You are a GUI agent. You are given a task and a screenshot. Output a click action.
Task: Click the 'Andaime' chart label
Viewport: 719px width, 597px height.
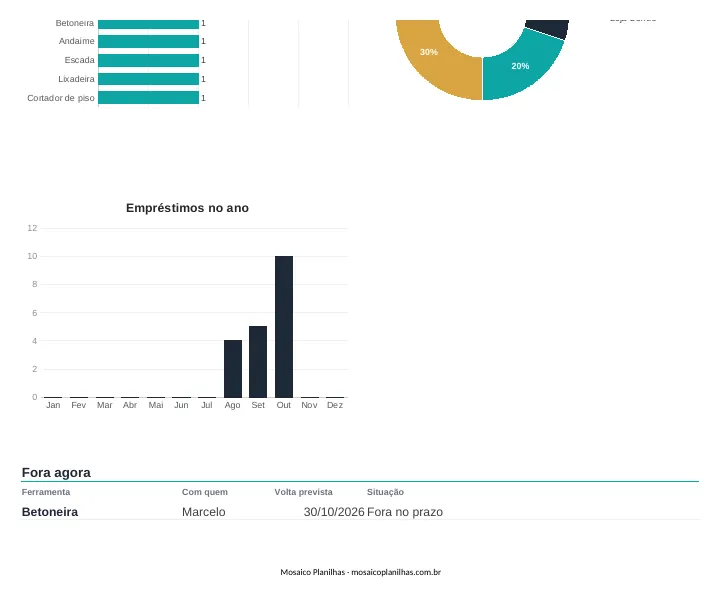pyautogui.click(x=77, y=41)
